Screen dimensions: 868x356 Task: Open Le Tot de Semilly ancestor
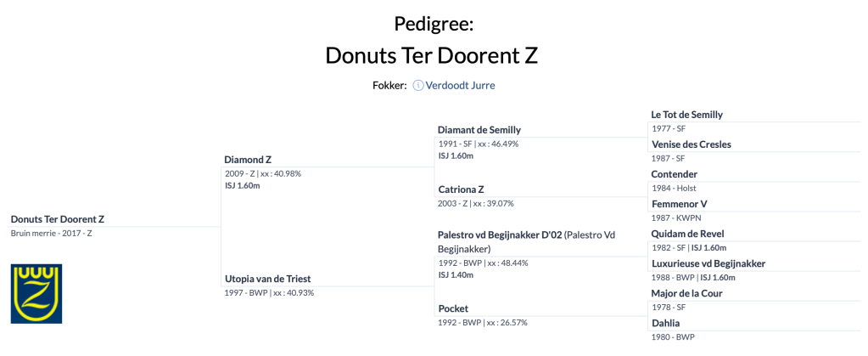[686, 115]
